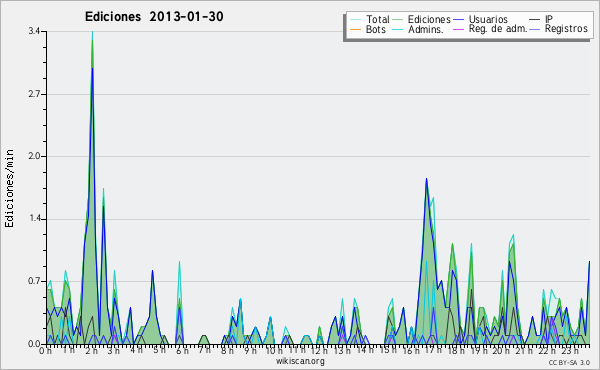600x370 pixels.
Task: Click the Ediciones legend green line
Action: point(398,20)
